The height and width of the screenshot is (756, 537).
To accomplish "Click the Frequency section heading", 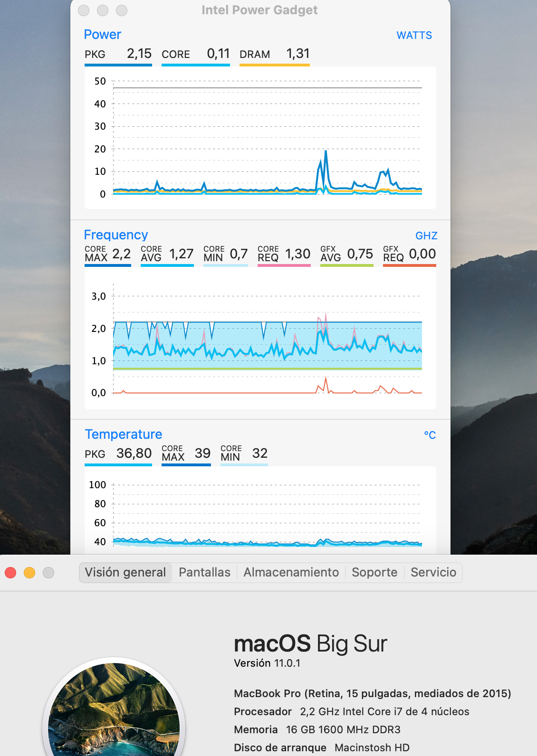I will coord(116,235).
